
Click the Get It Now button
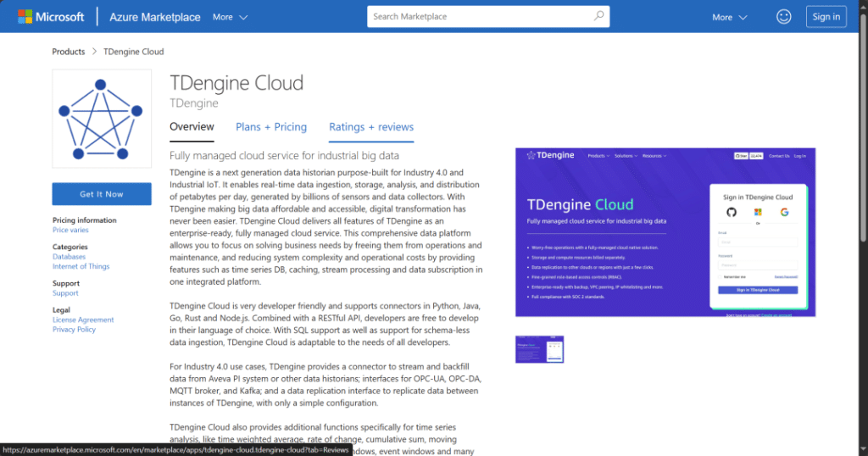tap(102, 194)
